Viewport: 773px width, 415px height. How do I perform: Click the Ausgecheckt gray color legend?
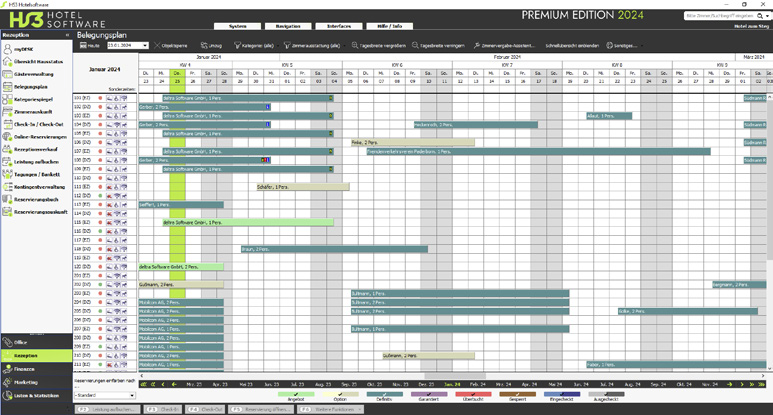point(606,394)
